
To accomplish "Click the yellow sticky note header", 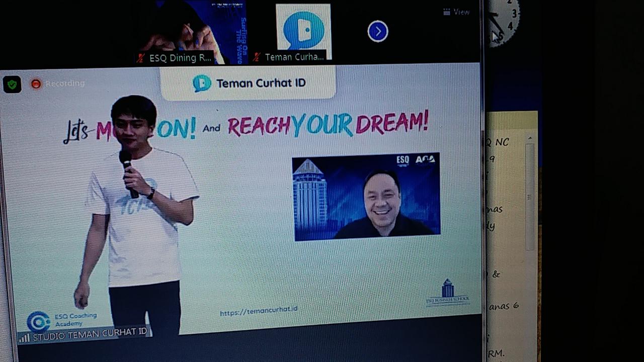I will point(512,121).
